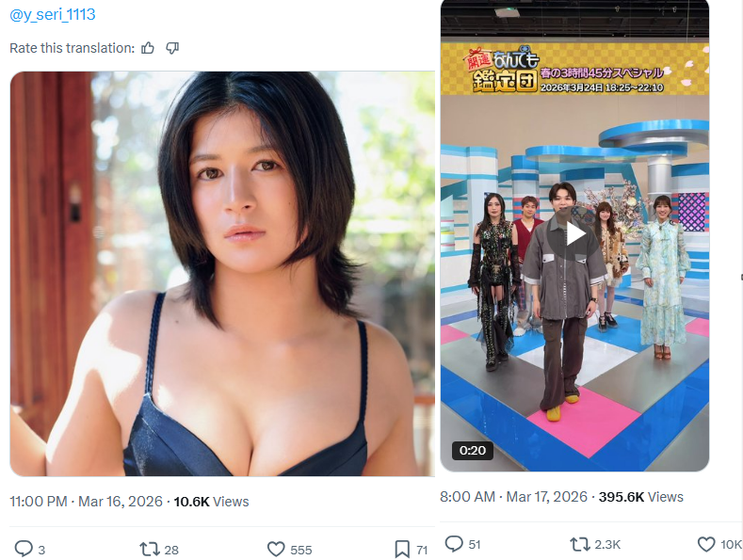743x560 pixels.
Task: Click the 8:00 AM Mar 17, 2026 timestamp
Action: tap(513, 497)
